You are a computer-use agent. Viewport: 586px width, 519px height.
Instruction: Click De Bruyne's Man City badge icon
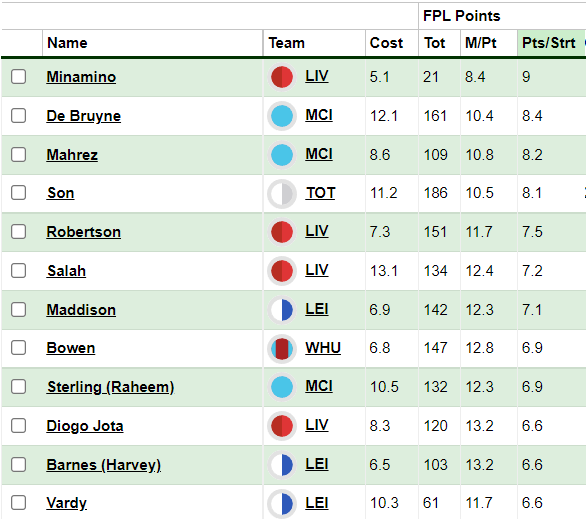tap(282, 116)
